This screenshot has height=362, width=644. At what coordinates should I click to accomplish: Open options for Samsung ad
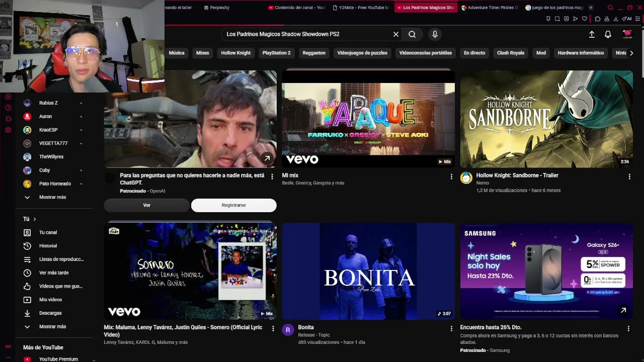click(628, 328)
